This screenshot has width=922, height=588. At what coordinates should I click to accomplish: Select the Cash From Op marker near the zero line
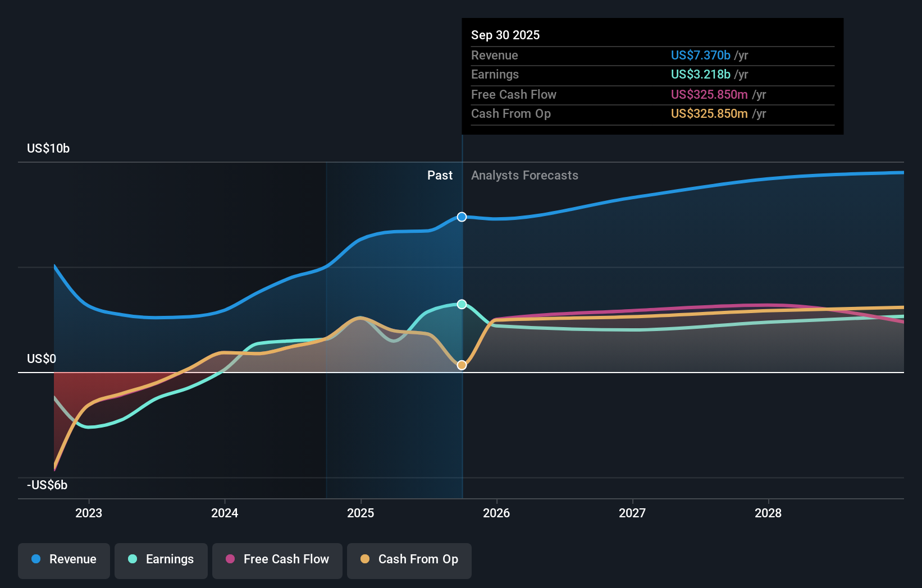point(462,365)
